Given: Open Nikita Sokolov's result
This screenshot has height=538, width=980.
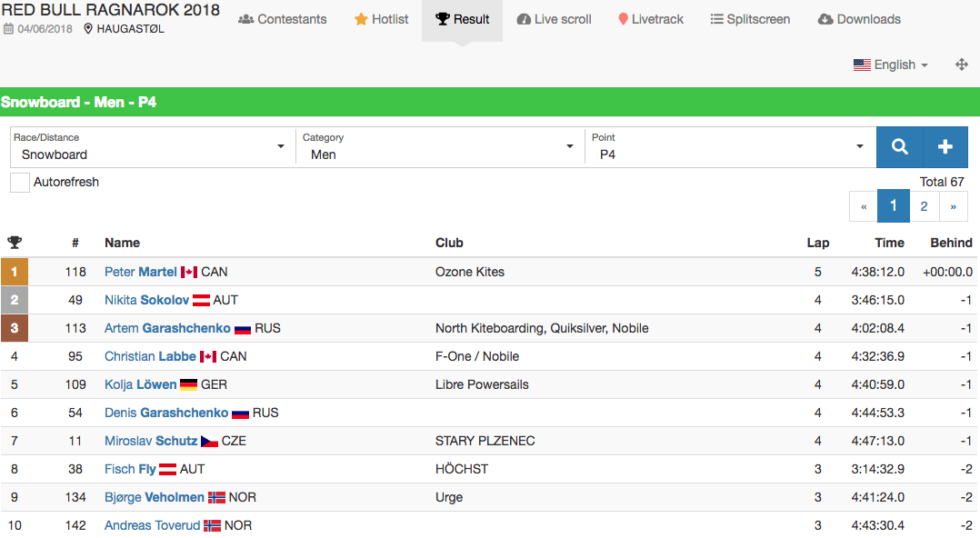Looking at the screenshot, I should click(147, 300).
